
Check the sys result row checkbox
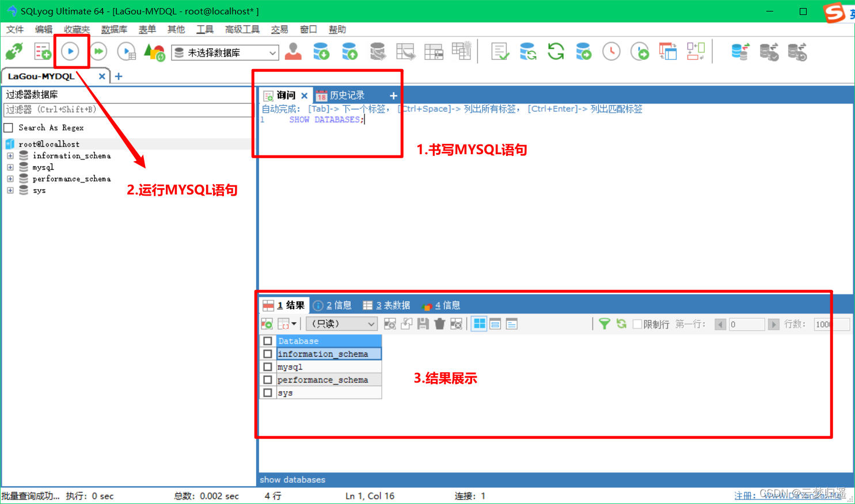(x=268, y=393)
